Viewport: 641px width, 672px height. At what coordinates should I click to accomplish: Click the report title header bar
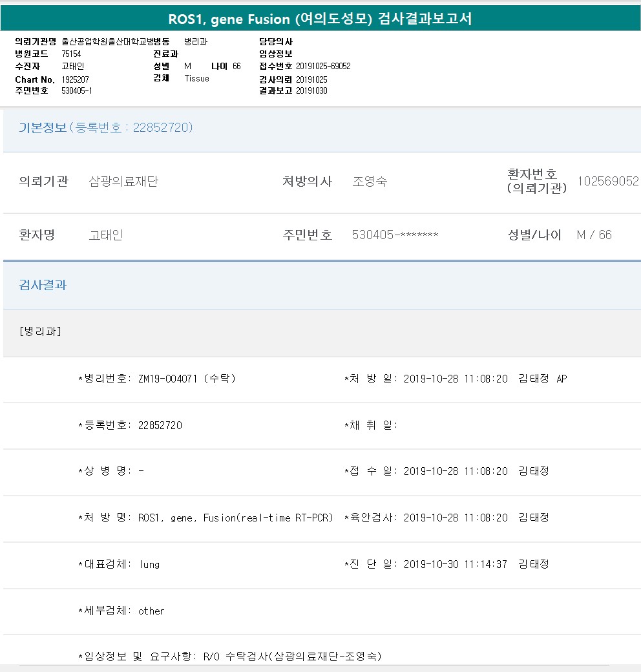pyautogui.click(x=320, y=19)
